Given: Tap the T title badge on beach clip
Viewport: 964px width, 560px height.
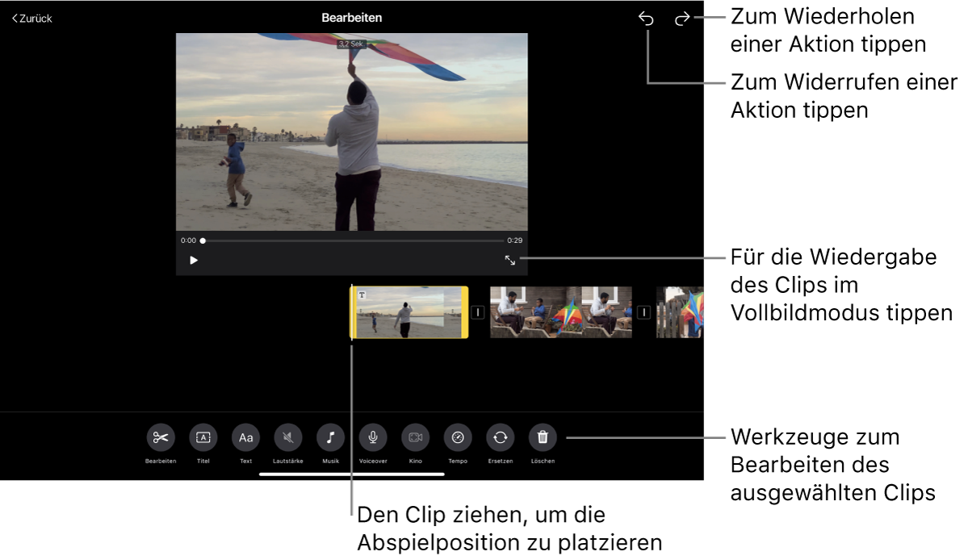Looking at the screenshot, I should tap(363, 295).
